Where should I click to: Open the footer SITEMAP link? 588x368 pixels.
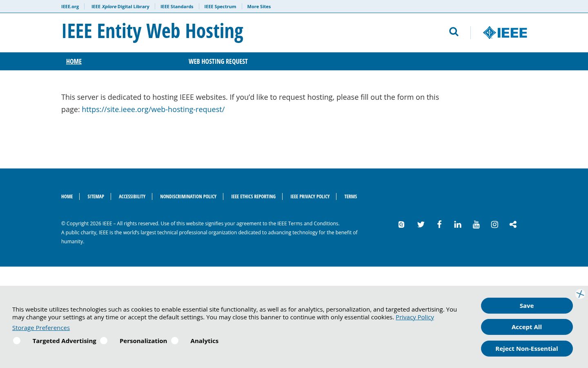(x=96, y=197)
